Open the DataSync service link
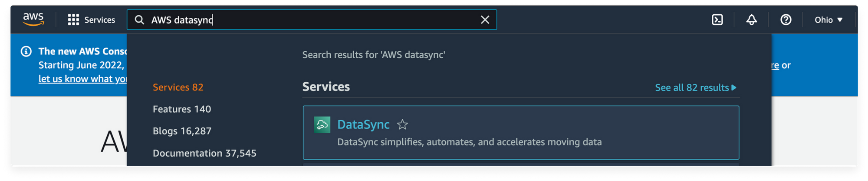This screenshot has height=181, width=868. click(363, 124)
